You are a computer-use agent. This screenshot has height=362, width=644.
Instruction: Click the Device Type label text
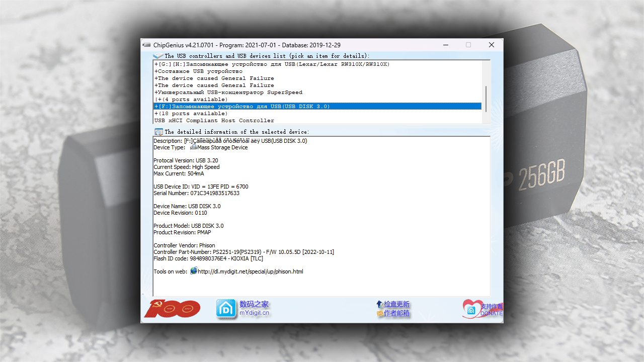point(169,147)
